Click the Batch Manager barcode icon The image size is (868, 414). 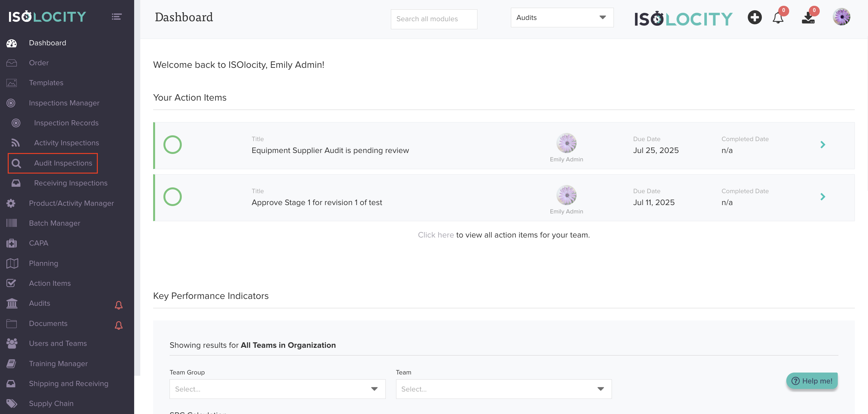pyautogui.click(x=12, y=223)
